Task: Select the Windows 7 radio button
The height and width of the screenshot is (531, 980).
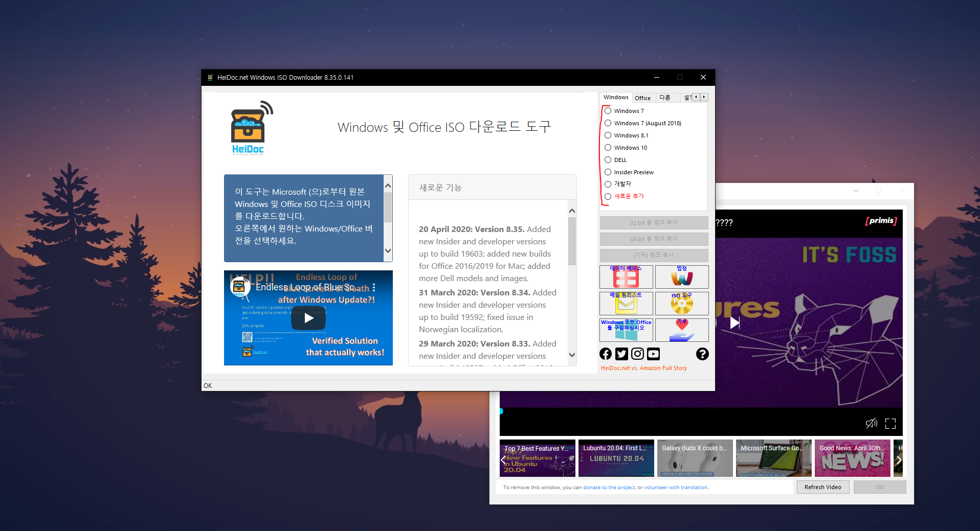Action: 608,111
